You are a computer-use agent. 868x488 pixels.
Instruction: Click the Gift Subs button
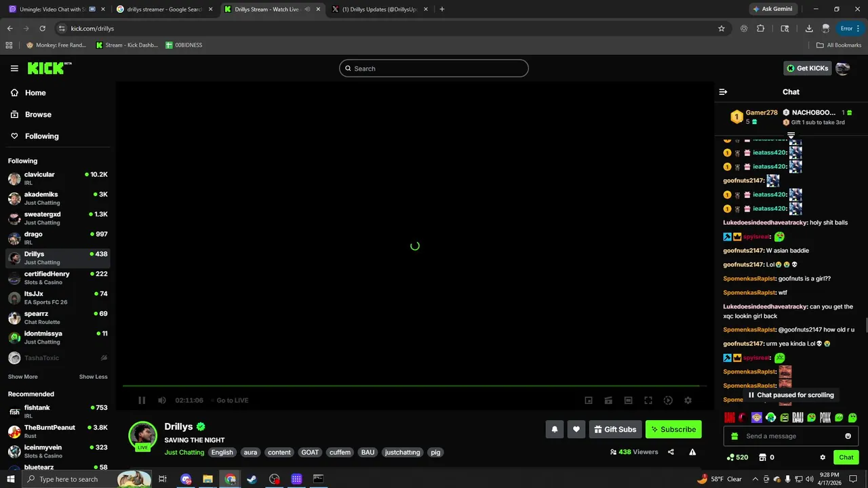point(616,429)
